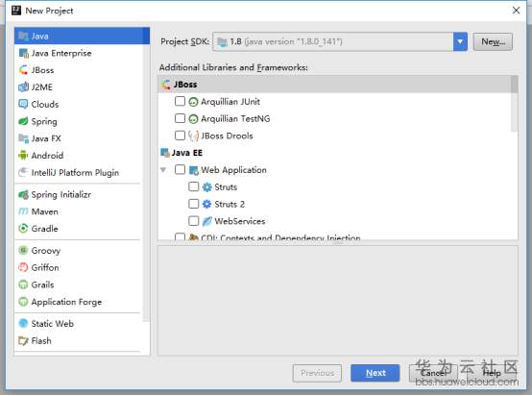
Task: Select the Android robot icon
Action: point(23,155)
